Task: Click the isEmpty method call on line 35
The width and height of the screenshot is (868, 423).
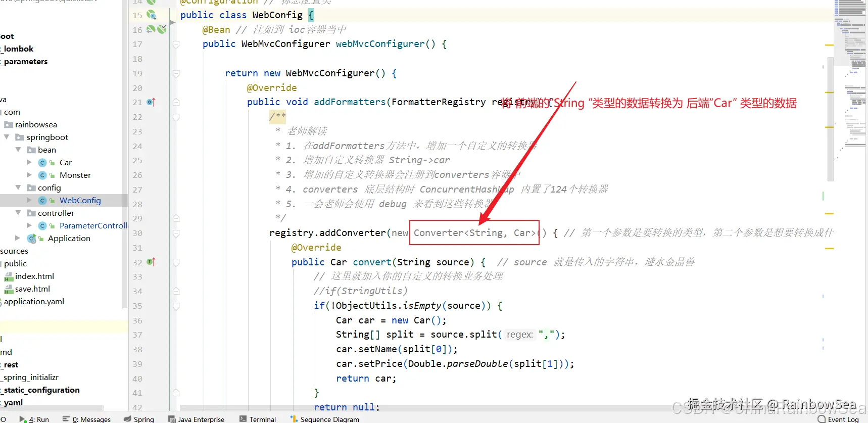Action: pyautogui.click(x=422, y=306)
